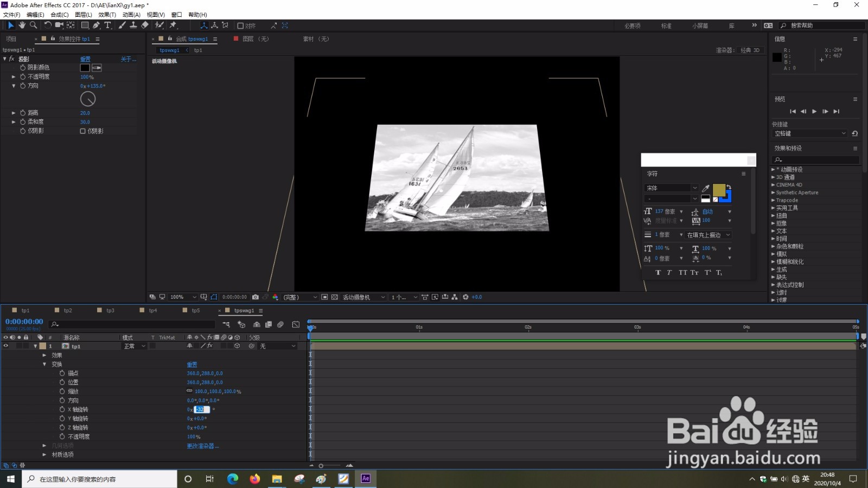
Task: Select the Hand tool in toolbar
Action: 22,25
